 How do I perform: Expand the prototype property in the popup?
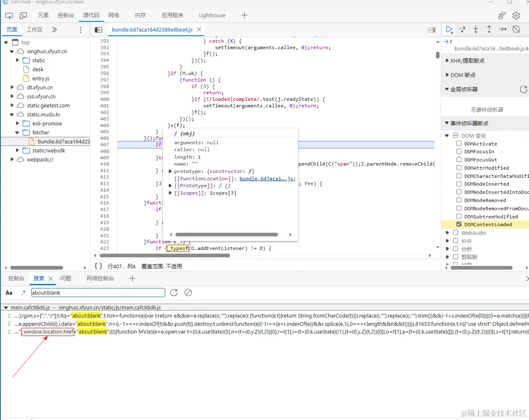170,171
